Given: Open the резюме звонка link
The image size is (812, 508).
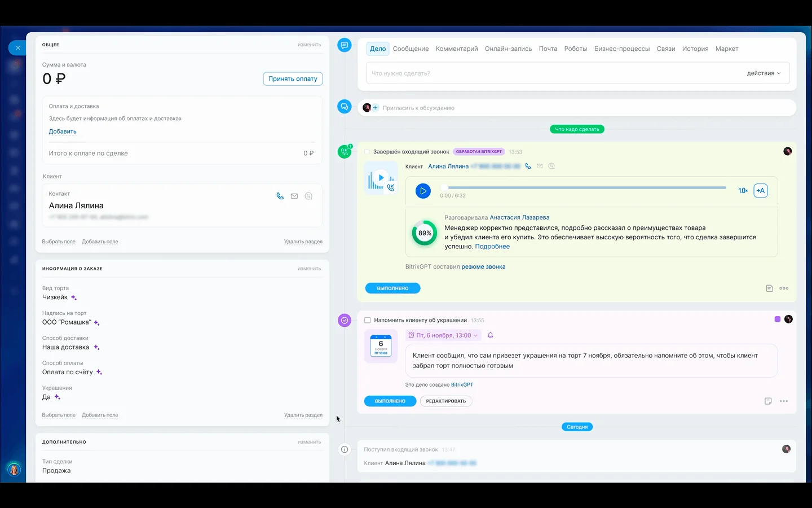Looking at the screenshot, I should (x=483, y=267).
